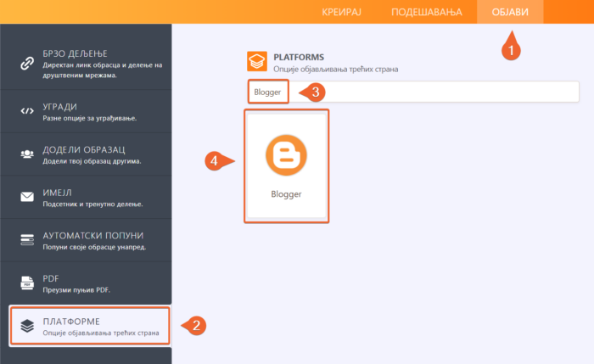594x364 pixels.
Task: Click the header subtitle Опције објављивања трећих страна
Action: pos(336,69)
